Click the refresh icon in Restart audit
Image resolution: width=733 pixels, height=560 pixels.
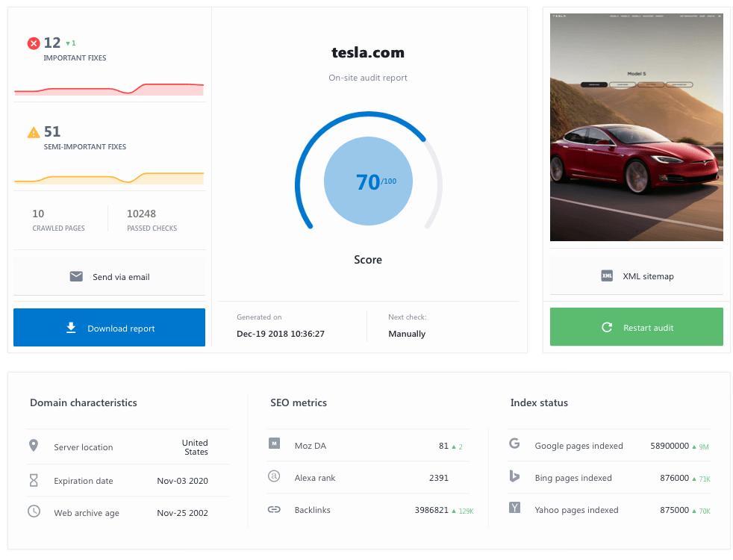tap(607, 327)
